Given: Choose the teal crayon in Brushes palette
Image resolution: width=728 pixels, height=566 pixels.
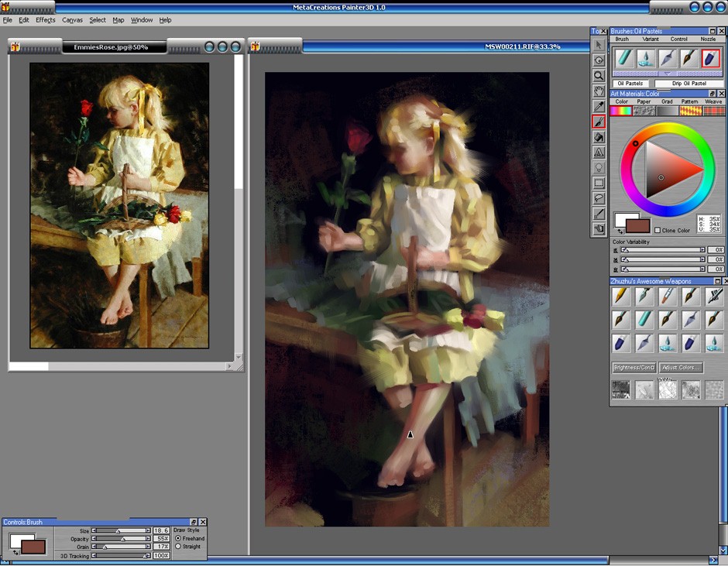Looking at the screenshot, I should click(x=623, y=58).
